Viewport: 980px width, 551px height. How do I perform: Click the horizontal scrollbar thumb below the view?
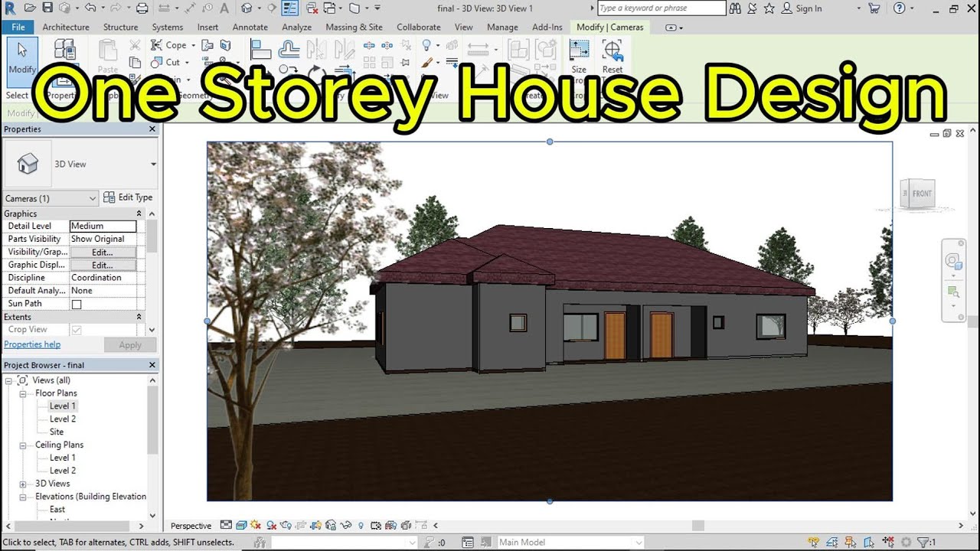coord(697,526)
